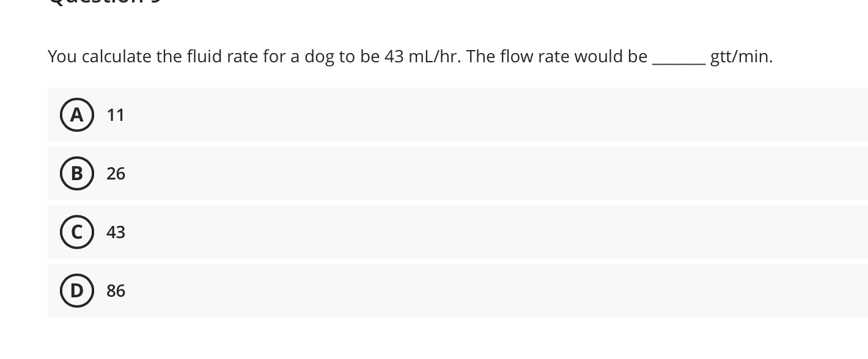Click the circled letter A icon
The image size is (868, 359).
point(77,115)
